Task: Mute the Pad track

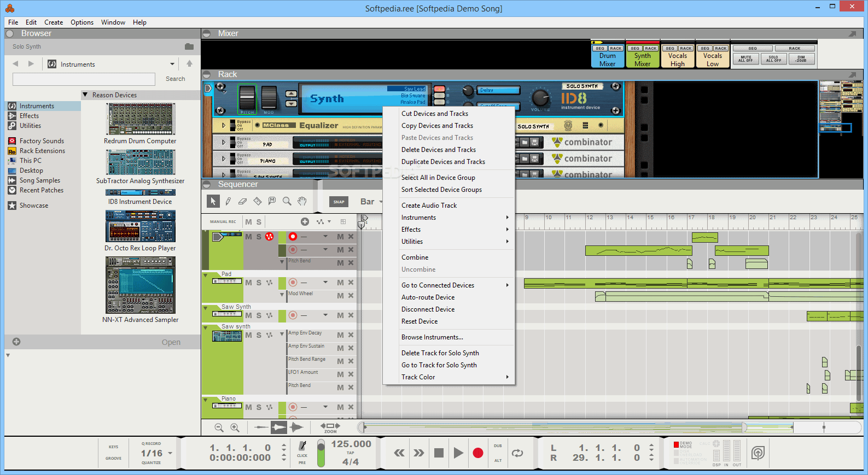Action: (248, 283)
